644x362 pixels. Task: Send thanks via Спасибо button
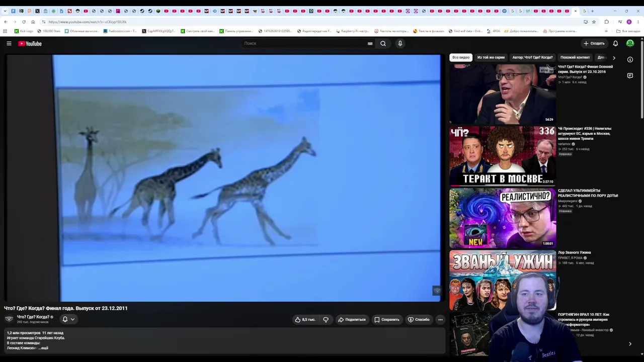419,320
